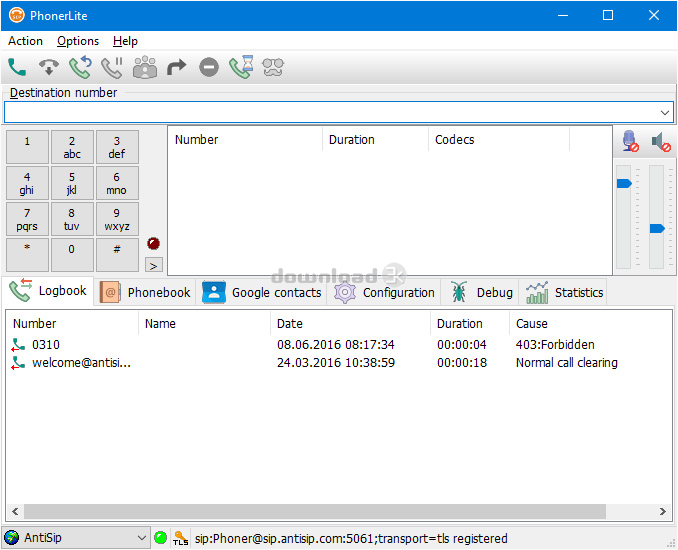The width and height of the screenshot is (678, 550).
Task: Click the Normal call clearing cell
Action: point(566,363)
